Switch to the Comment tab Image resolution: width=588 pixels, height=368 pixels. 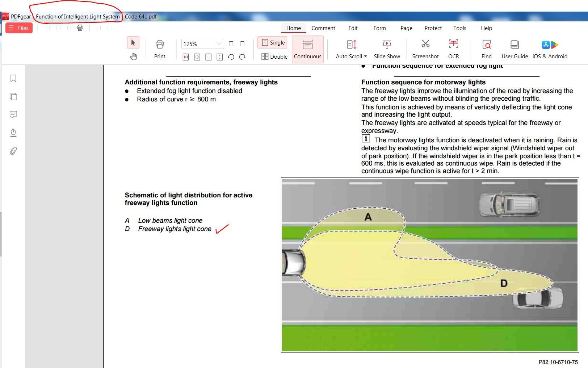coord(323,28)
